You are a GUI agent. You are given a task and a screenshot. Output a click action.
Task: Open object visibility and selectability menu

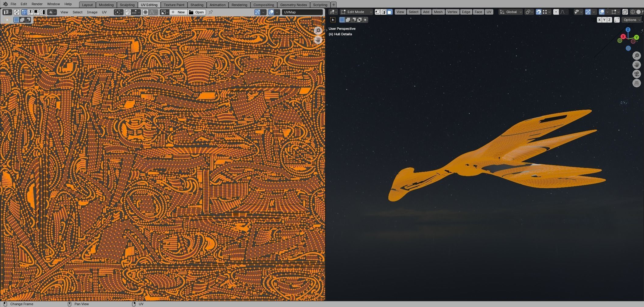579,12
